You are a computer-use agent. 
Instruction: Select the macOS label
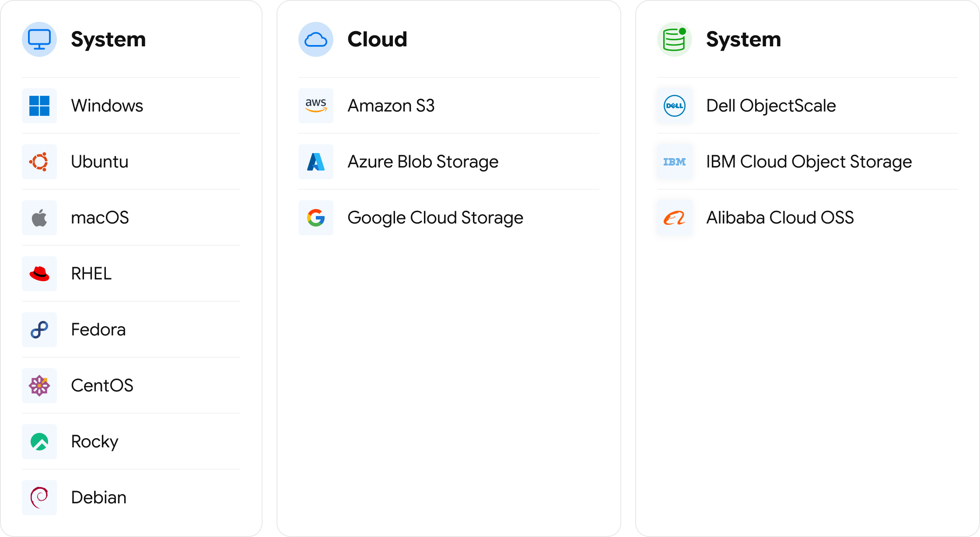pyautogui.click(x=100, y=218)
